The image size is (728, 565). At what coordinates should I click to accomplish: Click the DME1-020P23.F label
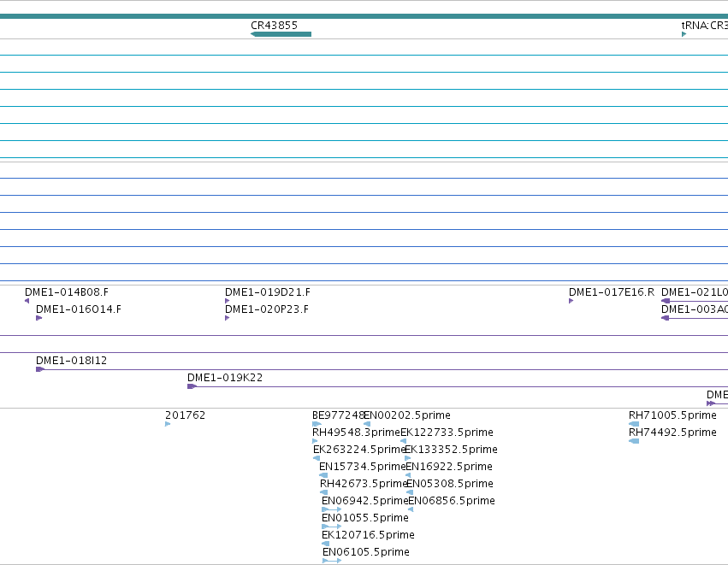point(267,309)
